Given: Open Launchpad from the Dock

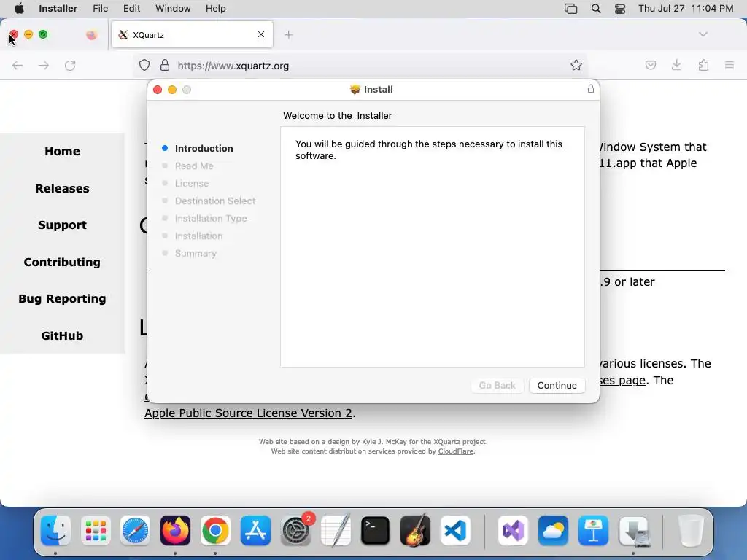Looking at the screenshot, I should tap(96, 531).
